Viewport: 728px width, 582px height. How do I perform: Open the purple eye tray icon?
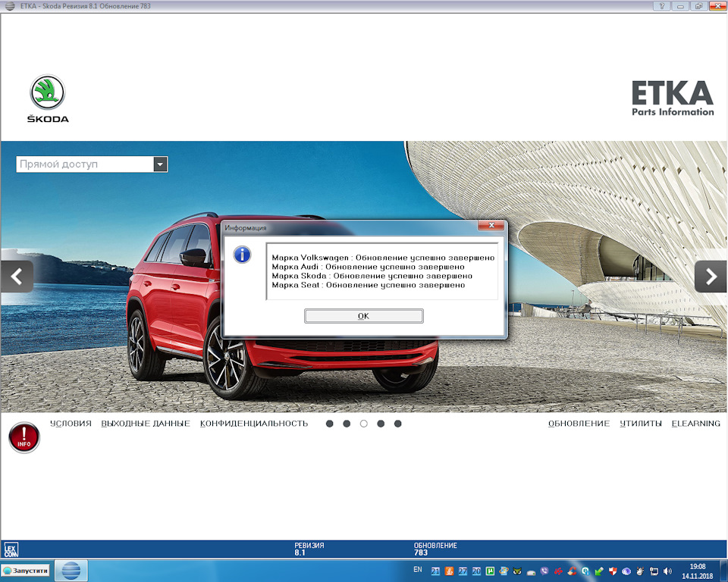pyautogui.click(x=626, y=571)
